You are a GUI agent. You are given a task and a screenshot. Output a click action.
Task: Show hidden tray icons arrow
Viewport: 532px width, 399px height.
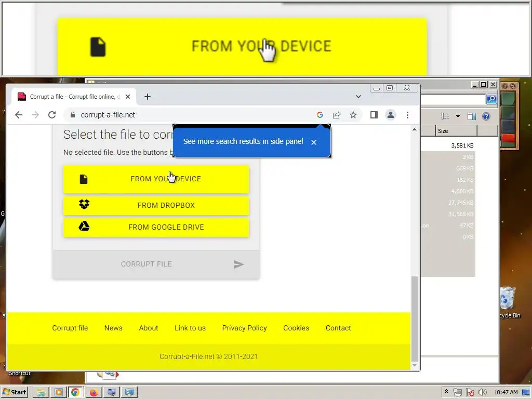446,392
